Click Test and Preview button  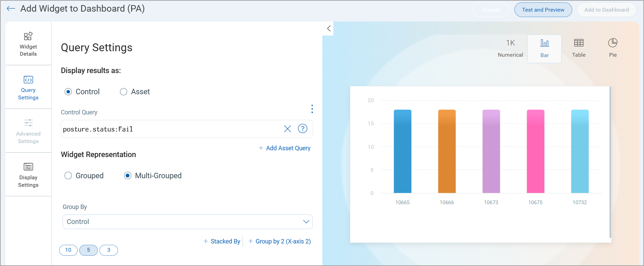(x=543, y=10)
